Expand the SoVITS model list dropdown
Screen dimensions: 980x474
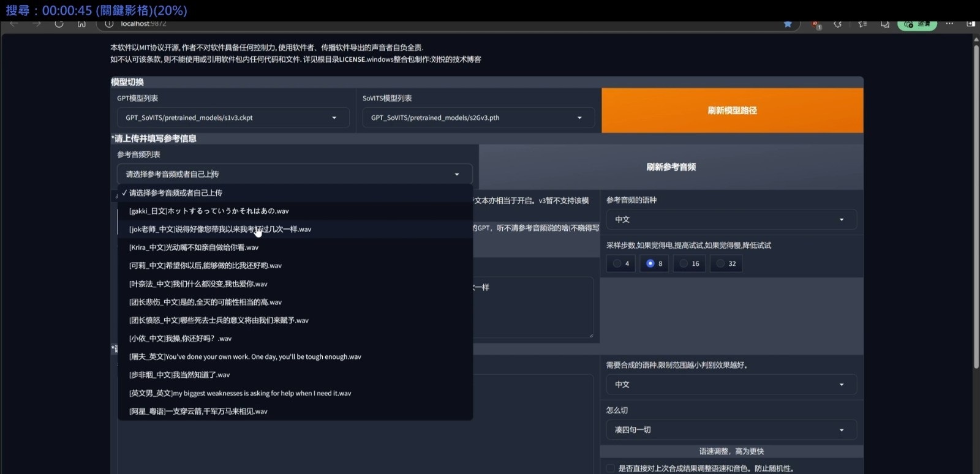coord(478,118)
